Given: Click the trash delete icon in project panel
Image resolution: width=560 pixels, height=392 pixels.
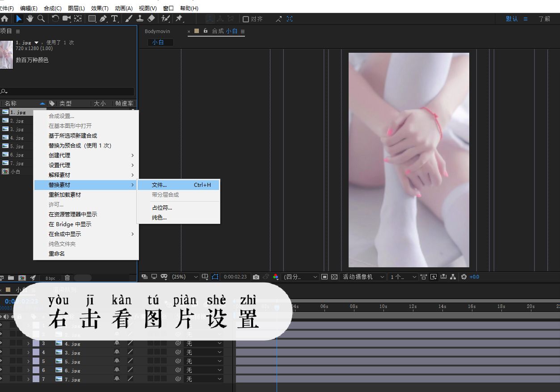Looking at the screenshot, I should (67, 278).
